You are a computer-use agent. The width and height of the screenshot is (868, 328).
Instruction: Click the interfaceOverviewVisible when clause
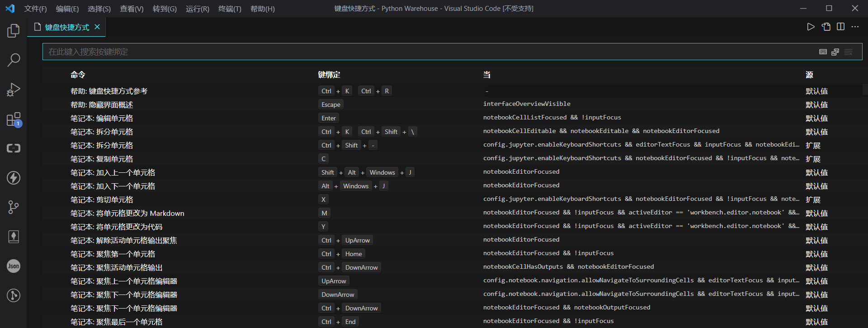527,104
